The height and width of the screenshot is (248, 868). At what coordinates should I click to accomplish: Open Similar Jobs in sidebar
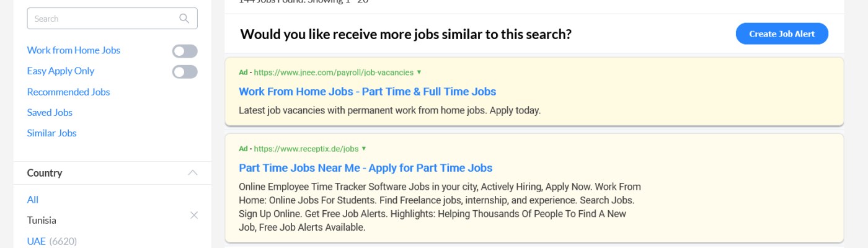click(51, 133)
